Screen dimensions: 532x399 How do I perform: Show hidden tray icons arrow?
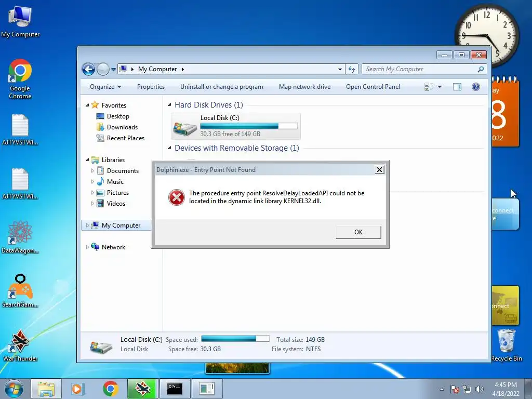click(442, 389)
